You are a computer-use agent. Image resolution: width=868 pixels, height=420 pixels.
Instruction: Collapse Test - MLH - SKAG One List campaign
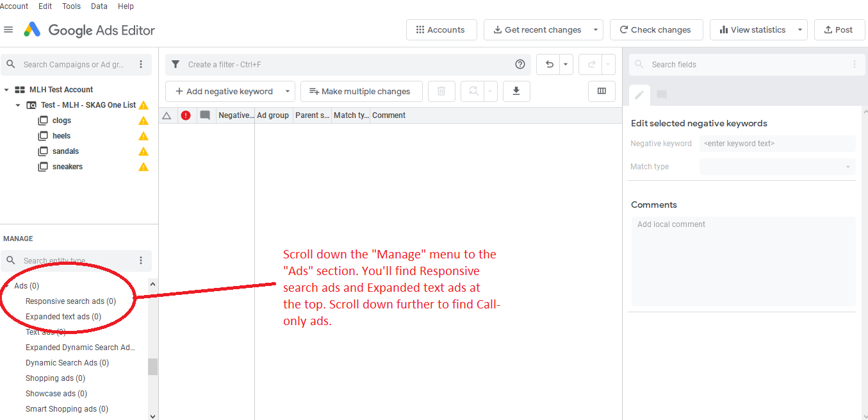(18, 105)
